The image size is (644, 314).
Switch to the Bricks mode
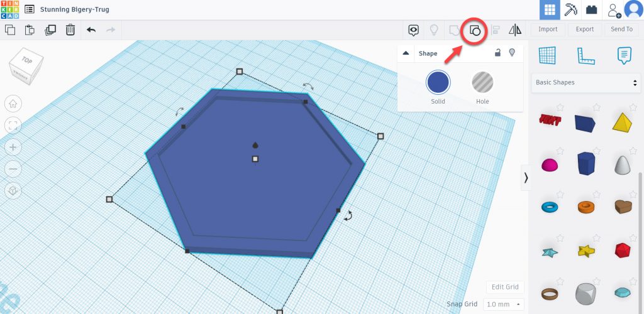591,9
